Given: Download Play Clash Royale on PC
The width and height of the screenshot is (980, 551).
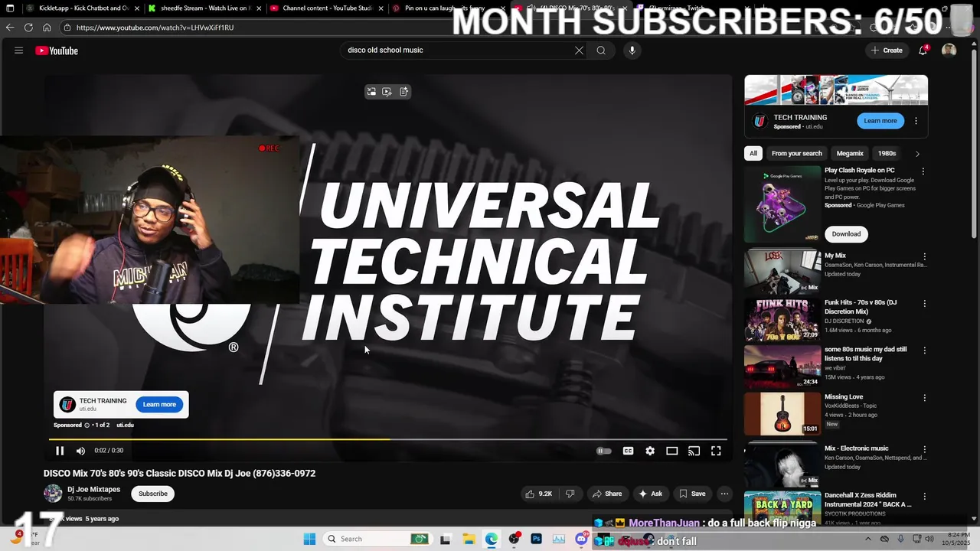Looking at the screenshot, I should [846, 234].
